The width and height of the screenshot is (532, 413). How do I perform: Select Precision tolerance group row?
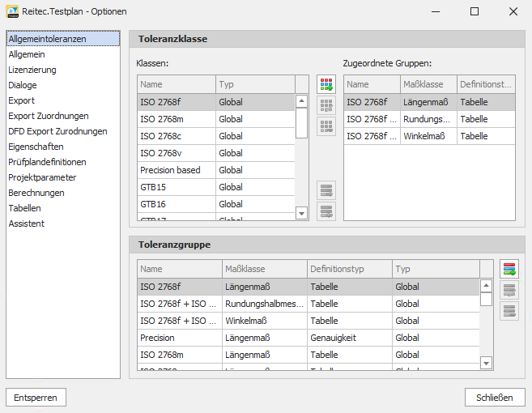coord(309,338)
